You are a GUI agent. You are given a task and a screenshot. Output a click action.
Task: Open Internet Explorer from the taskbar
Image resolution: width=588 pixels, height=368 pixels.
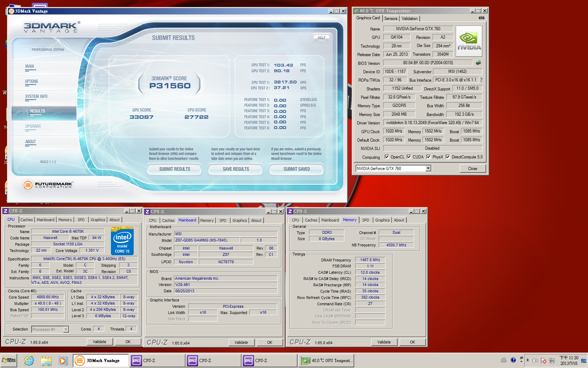[29, 360]
